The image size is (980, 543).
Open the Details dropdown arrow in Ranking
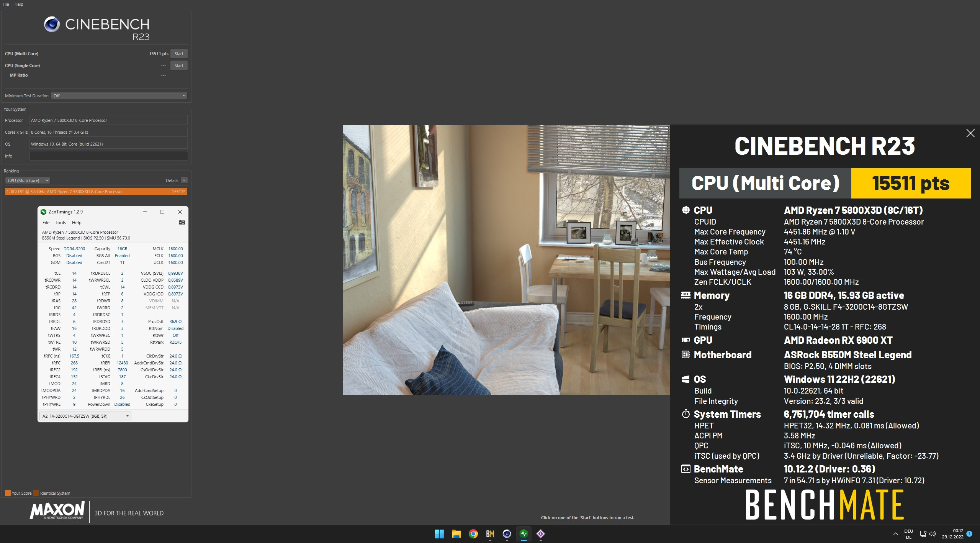tap(184, 180)
